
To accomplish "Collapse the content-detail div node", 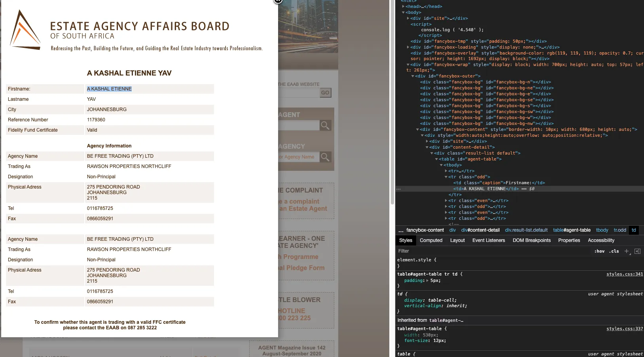I will click(427, 147).
